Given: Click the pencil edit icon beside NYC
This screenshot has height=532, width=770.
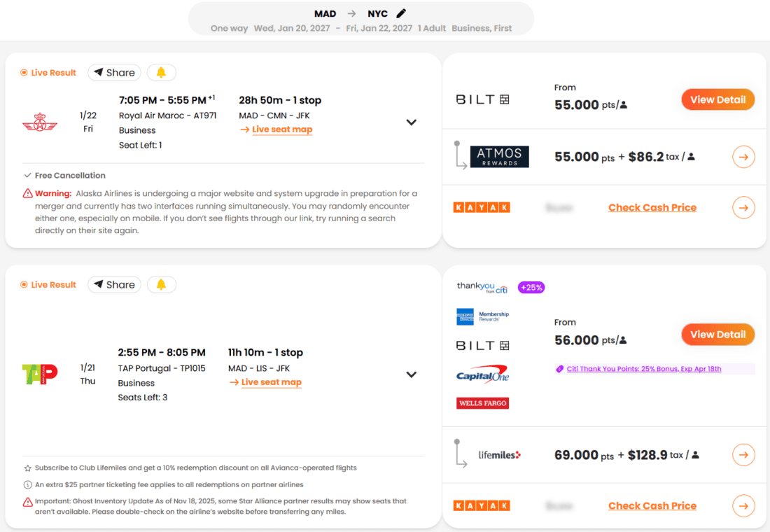Looking at the screenshot, I should coord(401,13).
